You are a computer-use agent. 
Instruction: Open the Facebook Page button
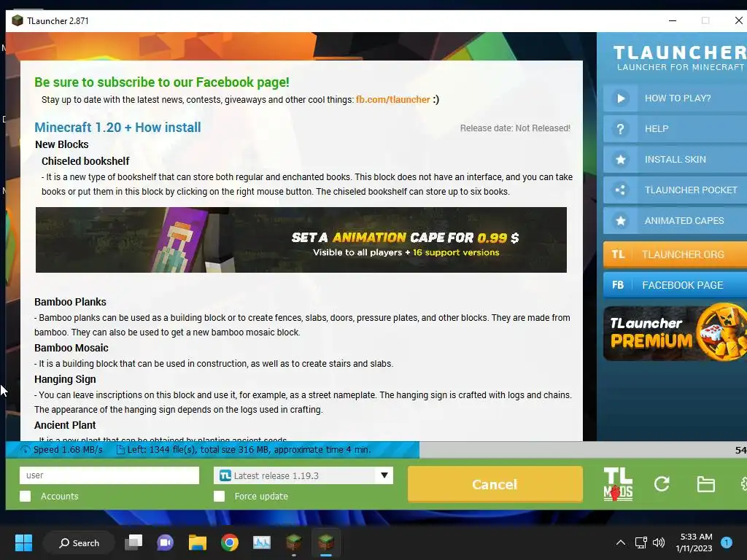[675, 285]
